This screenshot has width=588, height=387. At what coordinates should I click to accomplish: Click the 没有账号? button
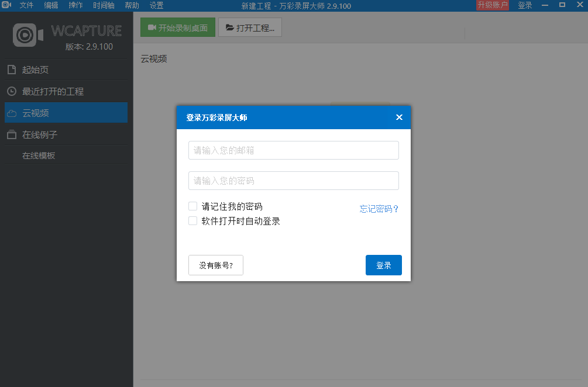click(216, 265)
